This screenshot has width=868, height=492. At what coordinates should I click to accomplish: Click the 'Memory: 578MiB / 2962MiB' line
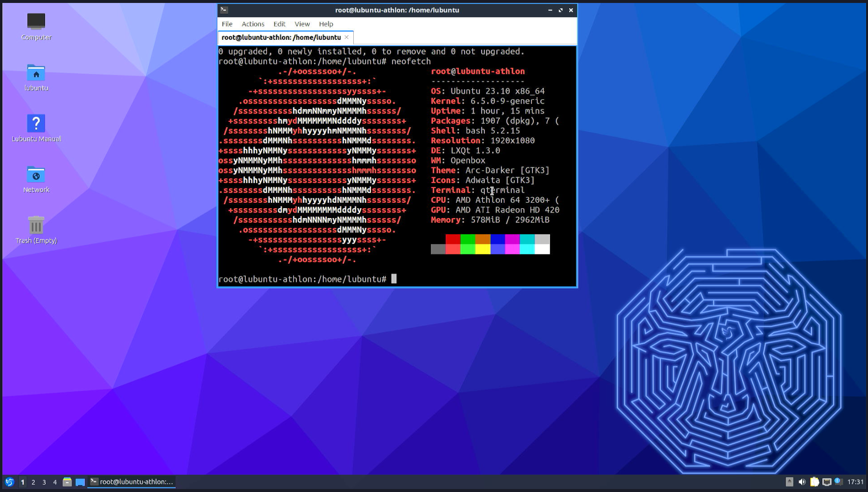click(490, 219)
